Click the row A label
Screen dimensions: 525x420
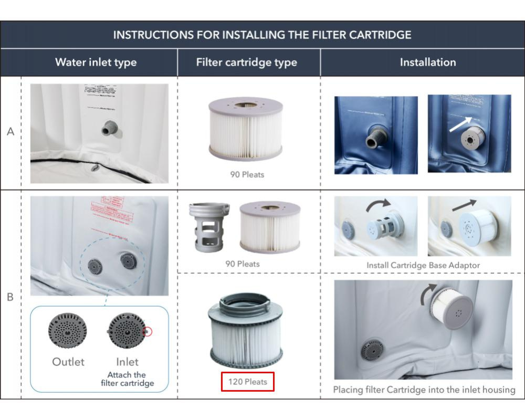(10, 132)
